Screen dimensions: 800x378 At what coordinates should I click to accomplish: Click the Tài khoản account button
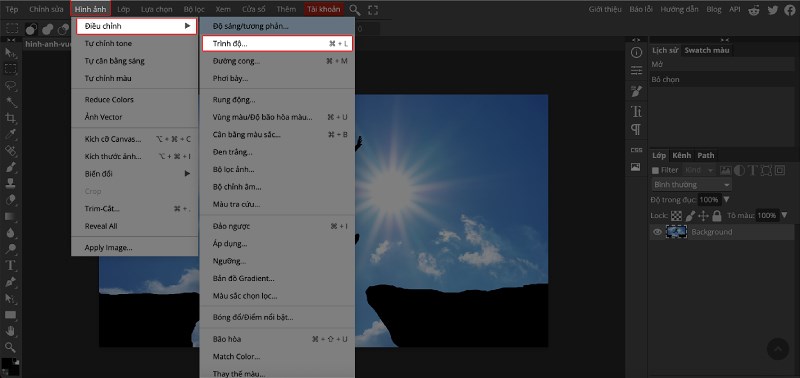323,10
